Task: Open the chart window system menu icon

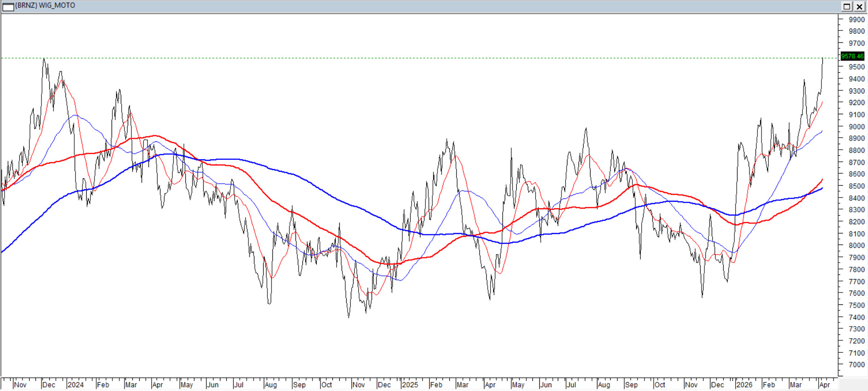Action: (x=8, y=6)
